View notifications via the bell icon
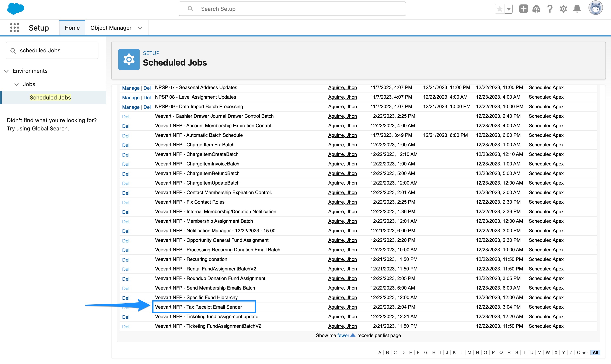This screenshot has height=364, width=611. (577, 9)
